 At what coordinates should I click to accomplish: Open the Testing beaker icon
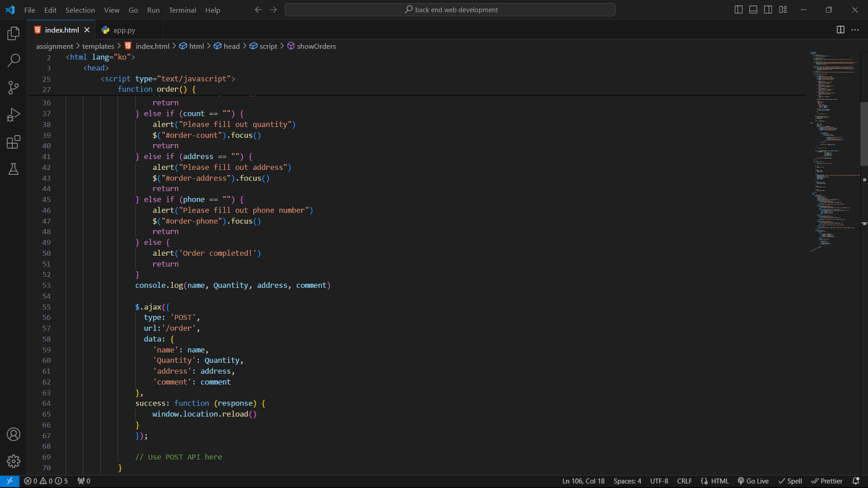(x=13, y=168)
